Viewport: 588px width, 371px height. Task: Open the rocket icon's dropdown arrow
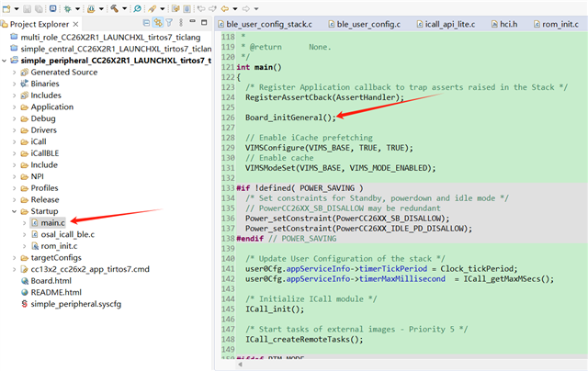(163, 8)
